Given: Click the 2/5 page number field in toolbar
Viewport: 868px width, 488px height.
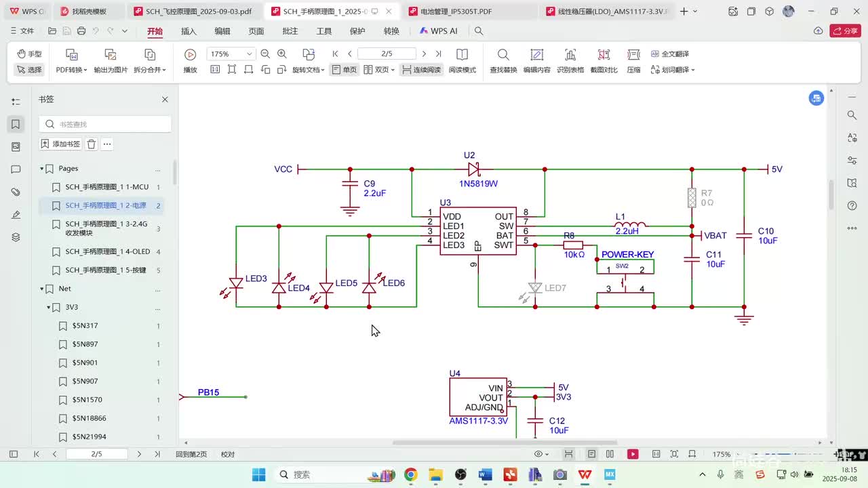Looking at the screenshot, I should pos(387,54).
